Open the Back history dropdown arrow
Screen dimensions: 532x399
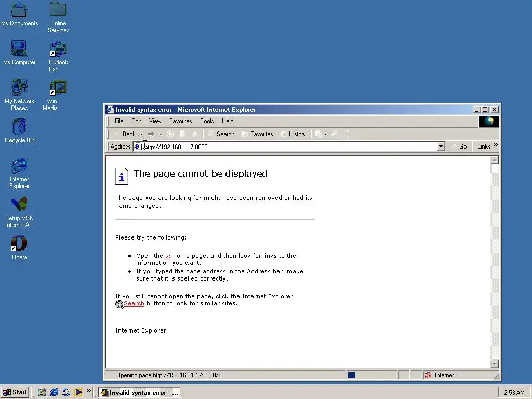[x=141, y=135]
